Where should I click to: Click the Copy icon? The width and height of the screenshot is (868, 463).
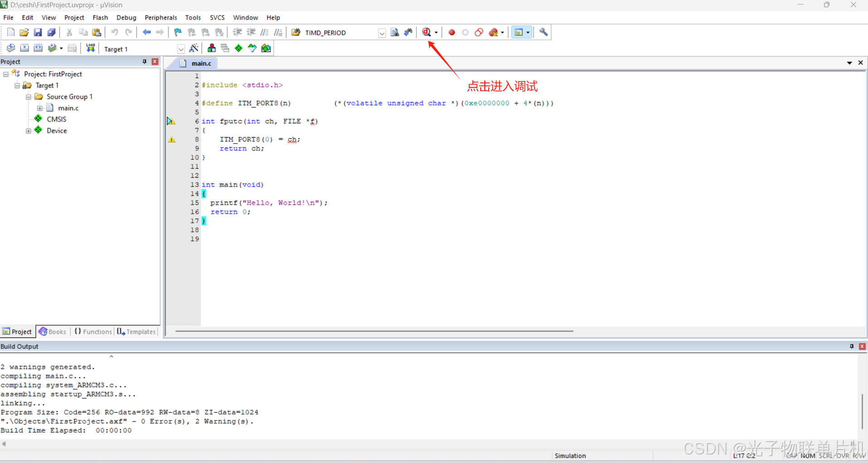(83, 32)
